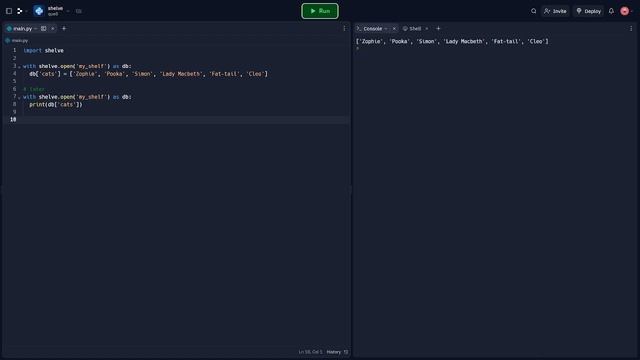Screen dimensions: 640x360
Task: Click Ln 10, Col 1 status indicator
Action: coord(310,352)
